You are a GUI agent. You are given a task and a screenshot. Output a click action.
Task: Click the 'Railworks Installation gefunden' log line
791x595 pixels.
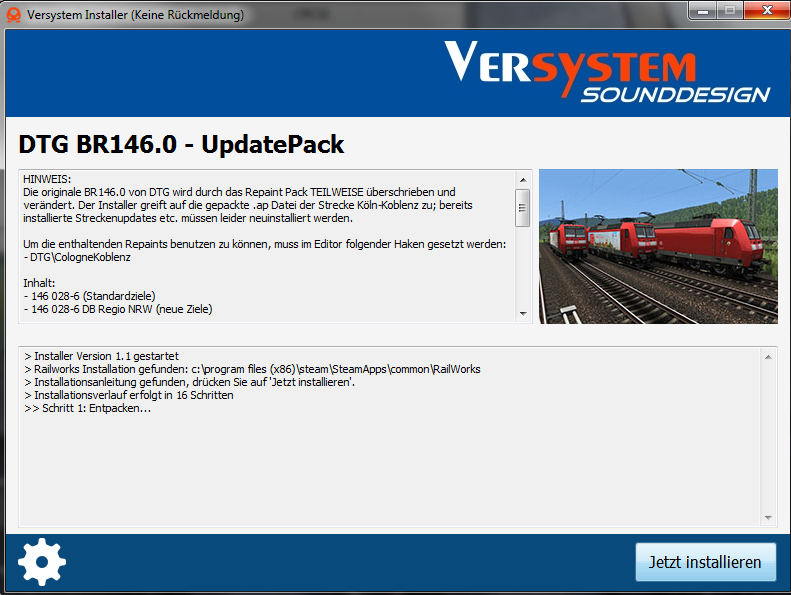point(252,369)
